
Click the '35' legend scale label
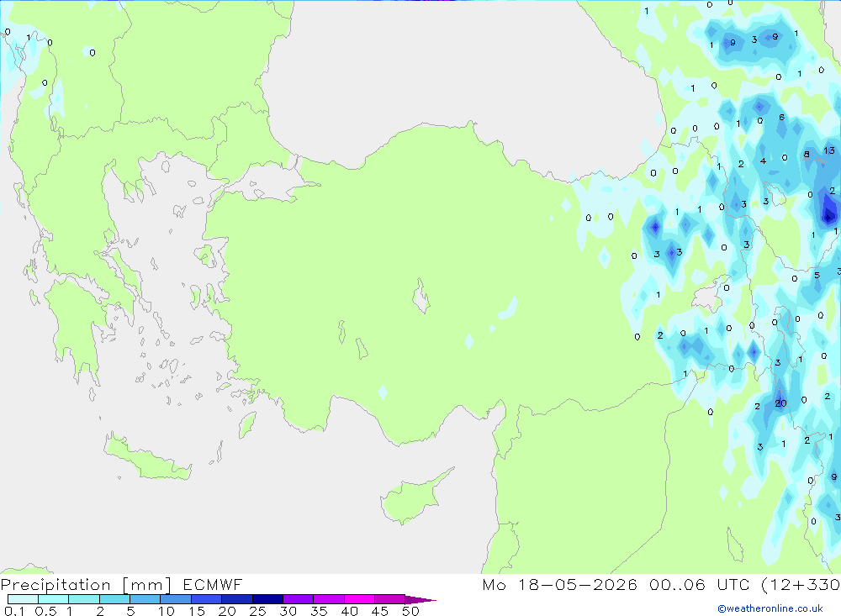point(319,611)
